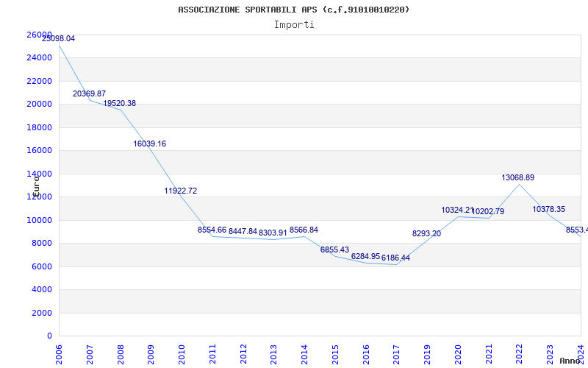
Task: Click data label 6284.95
Action: (365, 256)
